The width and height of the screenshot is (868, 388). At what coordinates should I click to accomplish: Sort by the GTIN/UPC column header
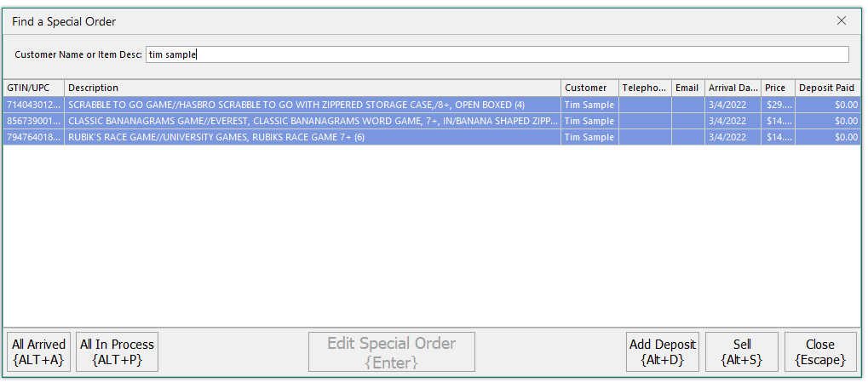click(34, 88)
